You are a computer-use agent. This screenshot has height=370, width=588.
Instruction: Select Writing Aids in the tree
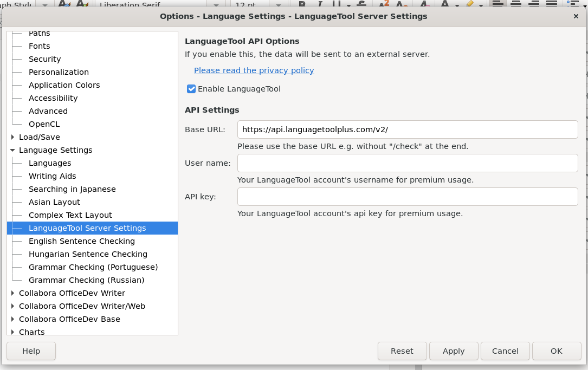(x=52, y=176)
